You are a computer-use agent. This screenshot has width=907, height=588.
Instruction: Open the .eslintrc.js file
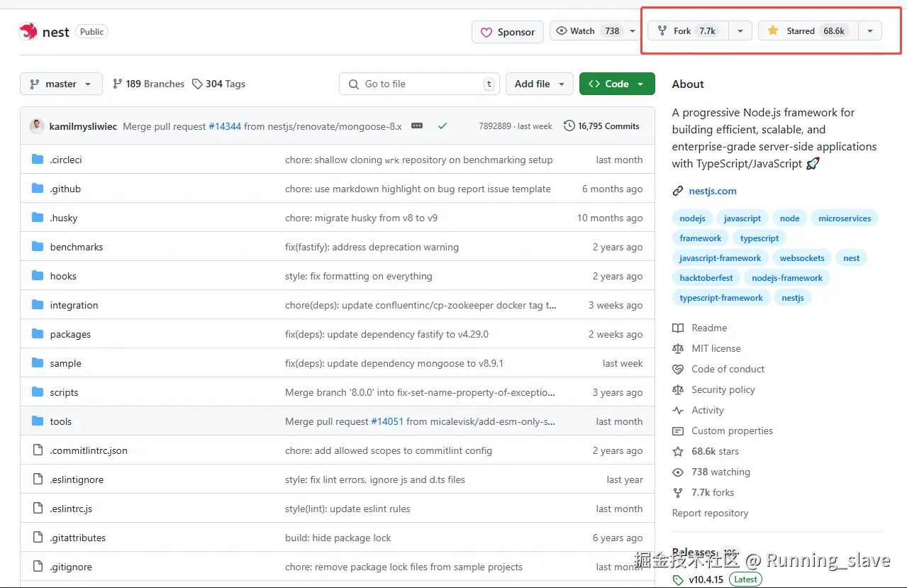[x=71, y=509]
